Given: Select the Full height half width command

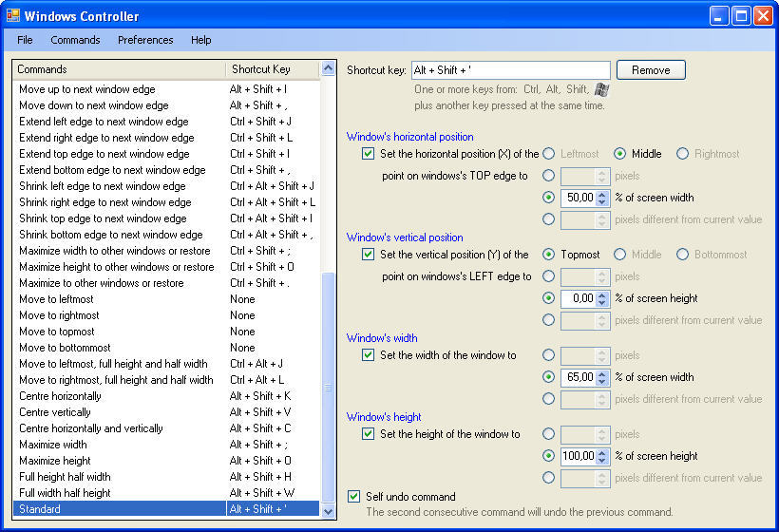Looking at the screenshot, I should (x=166, y=477).
